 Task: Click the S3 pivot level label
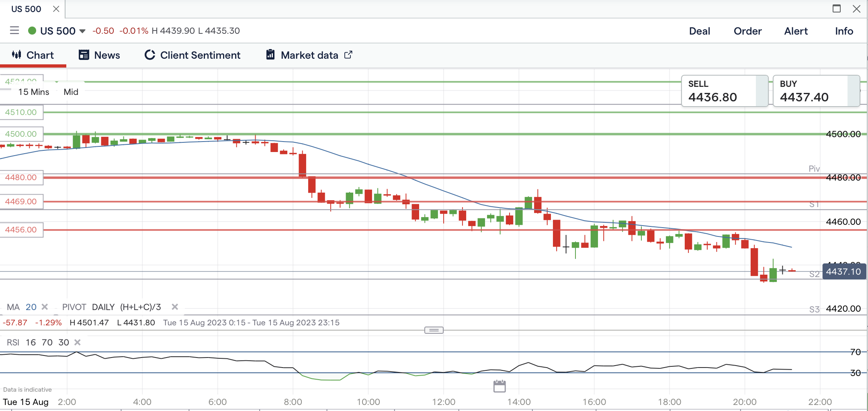(814, 309)
